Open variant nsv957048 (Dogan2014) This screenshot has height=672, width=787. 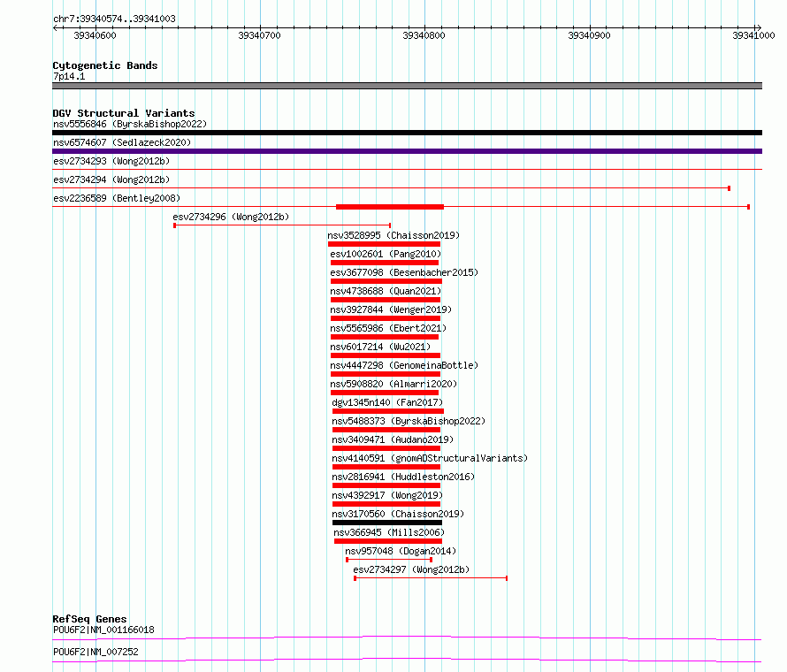(x=401, y=551)
